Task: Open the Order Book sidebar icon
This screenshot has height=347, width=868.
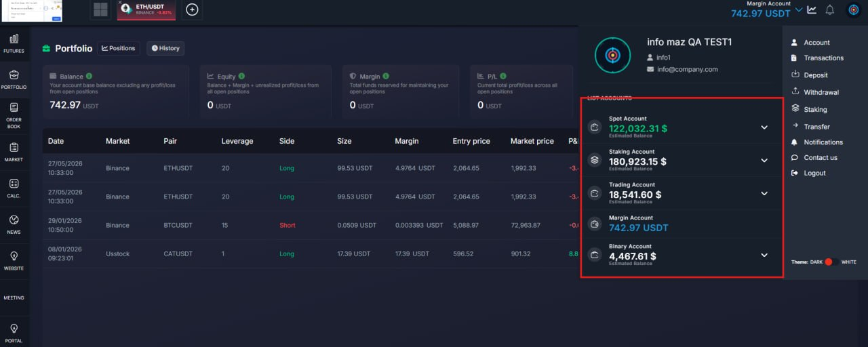Action: click(x=14, y=115)
